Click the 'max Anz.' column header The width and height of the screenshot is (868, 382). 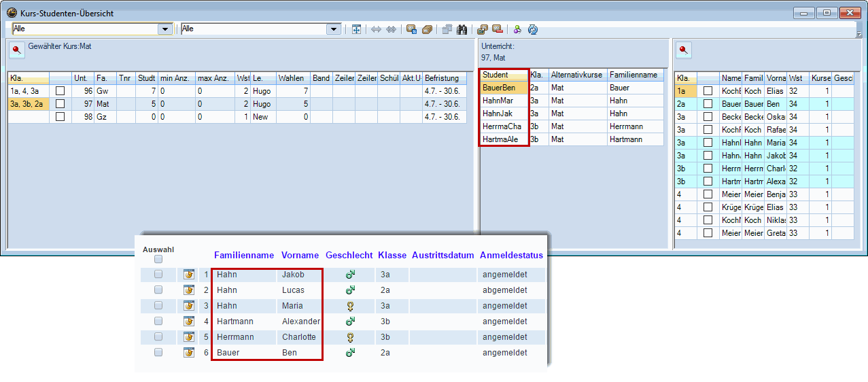215,78
